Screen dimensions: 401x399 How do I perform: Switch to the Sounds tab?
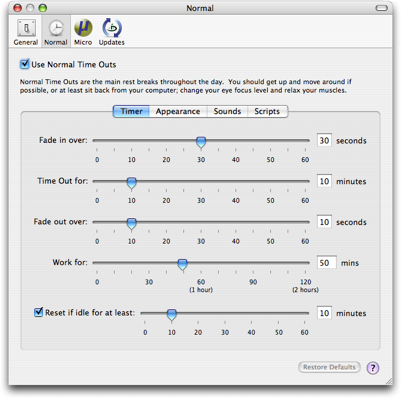[227, 111]
